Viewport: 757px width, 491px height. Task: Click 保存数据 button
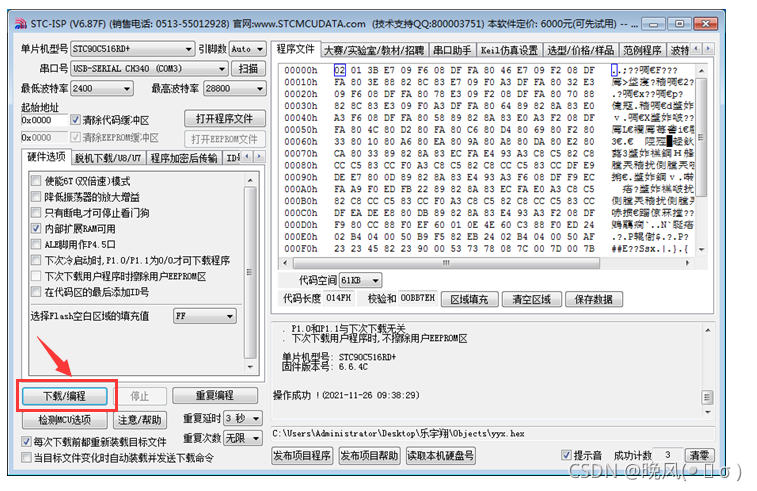coord(594,299)
